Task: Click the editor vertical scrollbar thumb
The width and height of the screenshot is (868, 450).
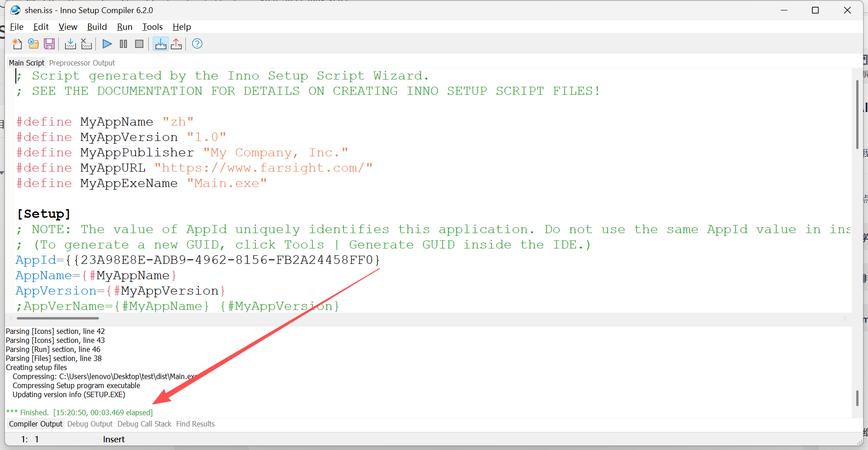Action: (857, 114)
